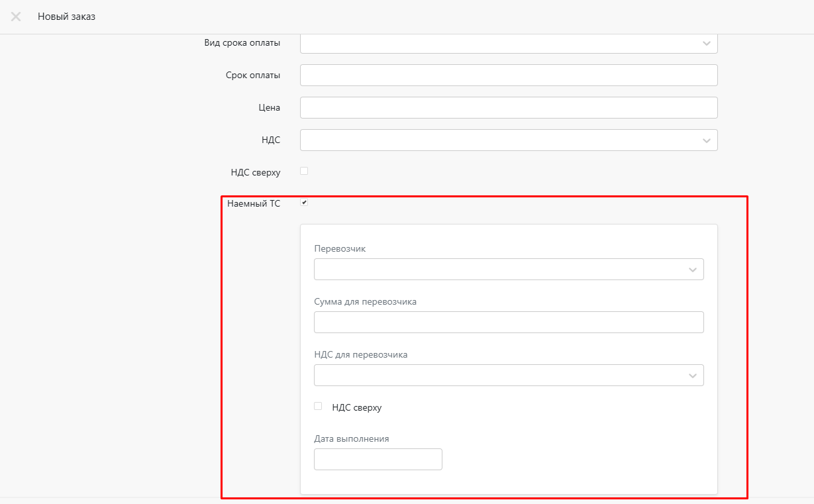The image size is (814, 504).
Task: Focus the Цена text field
Action: pos(508,107)
